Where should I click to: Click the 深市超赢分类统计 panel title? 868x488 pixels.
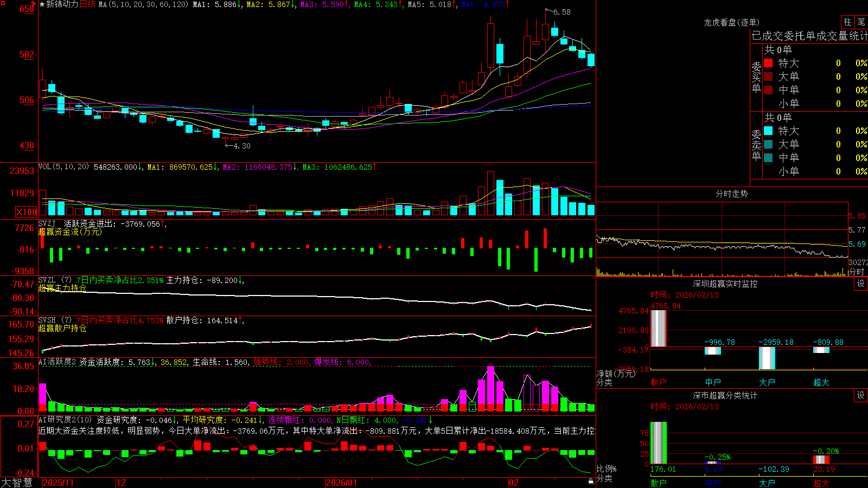click(x=725, y=395)
